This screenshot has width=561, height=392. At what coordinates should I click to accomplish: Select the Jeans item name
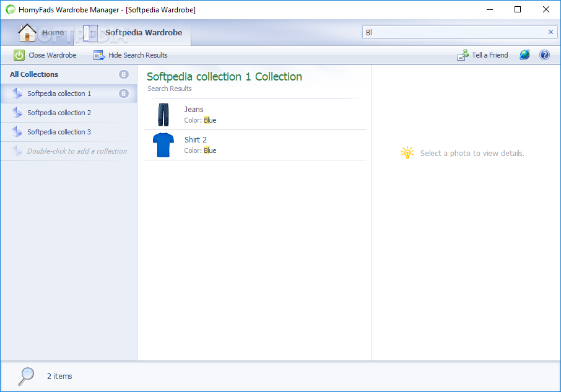[194, 110]
